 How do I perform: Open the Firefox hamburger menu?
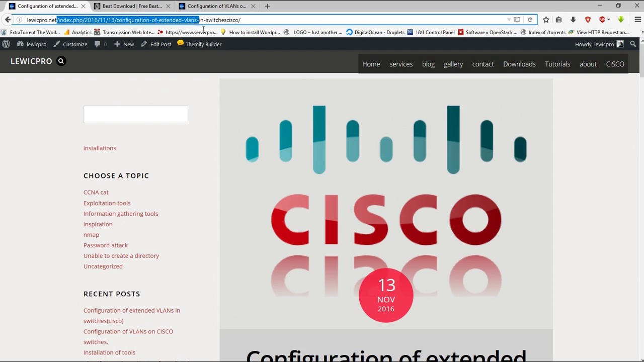[x=637, y=20]
